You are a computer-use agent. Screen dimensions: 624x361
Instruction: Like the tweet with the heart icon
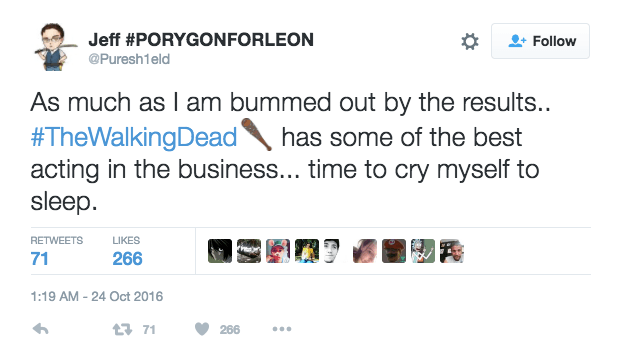pyautogui.click(x=202, y=329)
